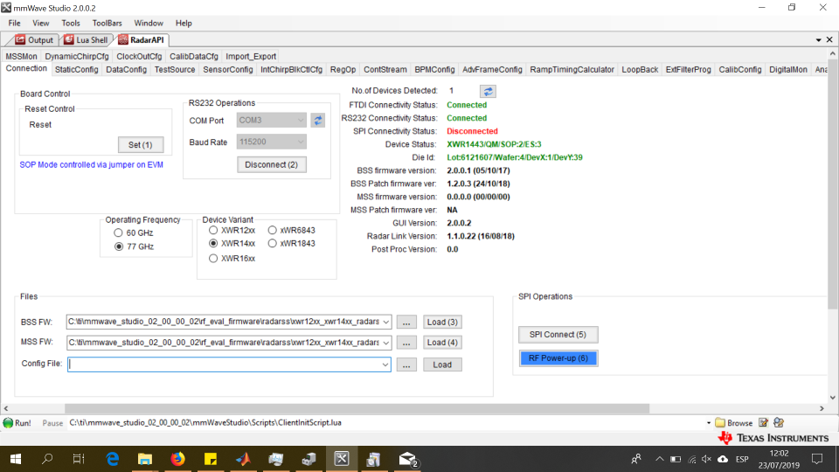Show hidden system tray icons

coord(659,459)
